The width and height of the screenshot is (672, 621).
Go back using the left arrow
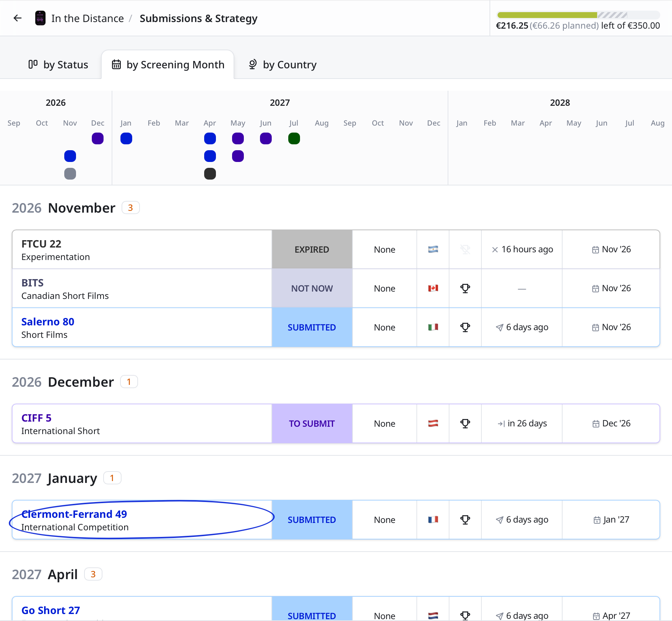[x=18, y=18]
